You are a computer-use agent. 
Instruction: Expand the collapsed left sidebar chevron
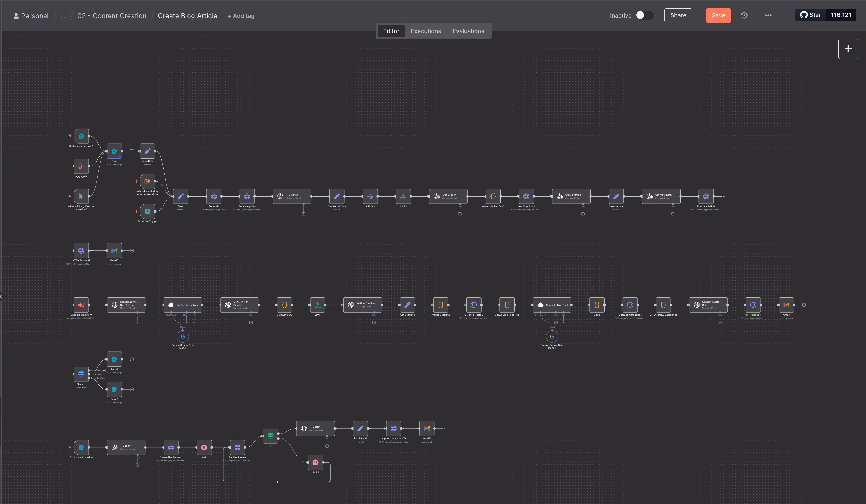coord(2,296)
